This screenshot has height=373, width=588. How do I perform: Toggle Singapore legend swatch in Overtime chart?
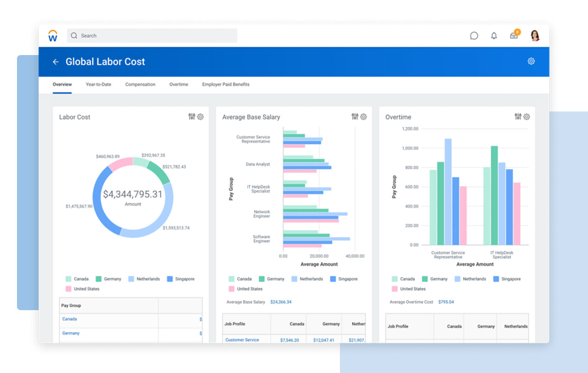click(496, 279)
